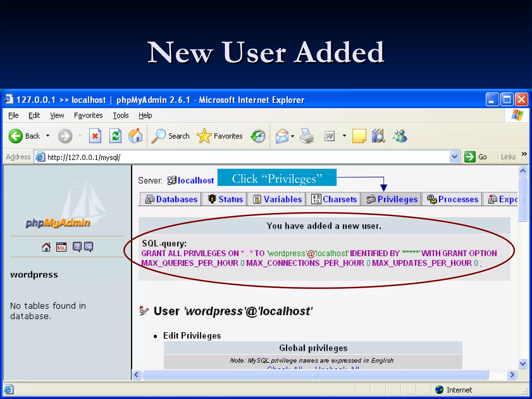Open the View menu
This screenshot has width=532, height=399.
[x=57, y=115]
